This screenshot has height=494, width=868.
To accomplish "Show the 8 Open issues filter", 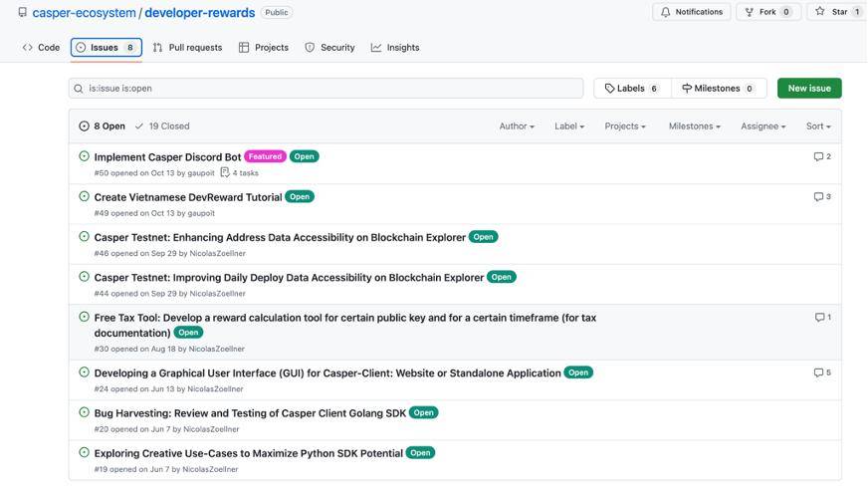I will (102, 126).
